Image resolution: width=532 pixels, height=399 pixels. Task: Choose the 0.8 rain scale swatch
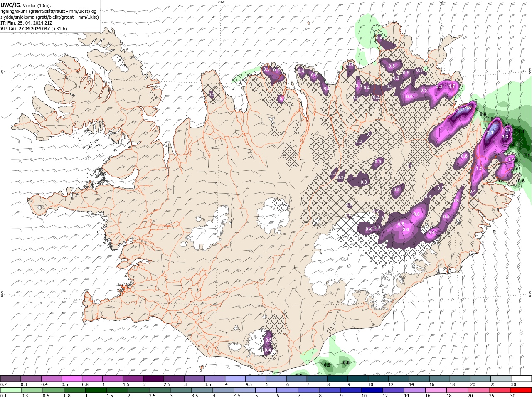click(74, 390)
